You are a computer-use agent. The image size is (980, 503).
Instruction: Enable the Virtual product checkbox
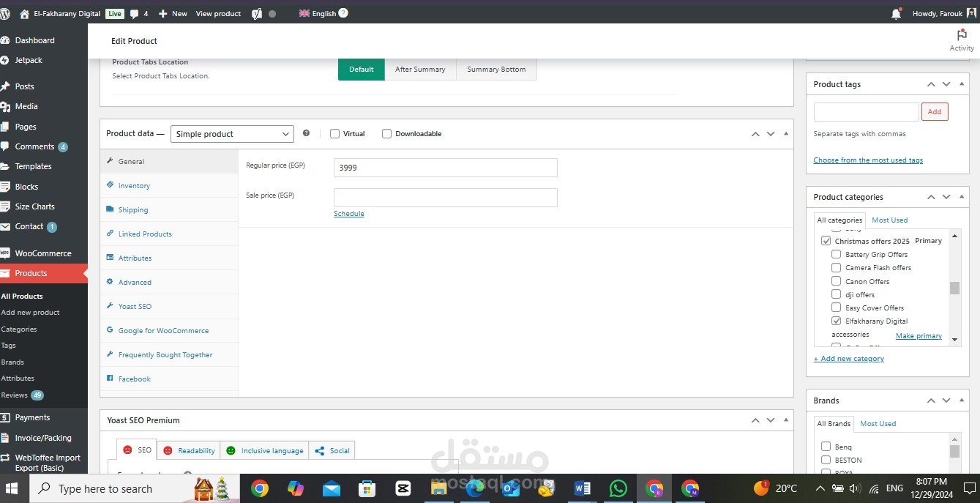pos(334,133)
